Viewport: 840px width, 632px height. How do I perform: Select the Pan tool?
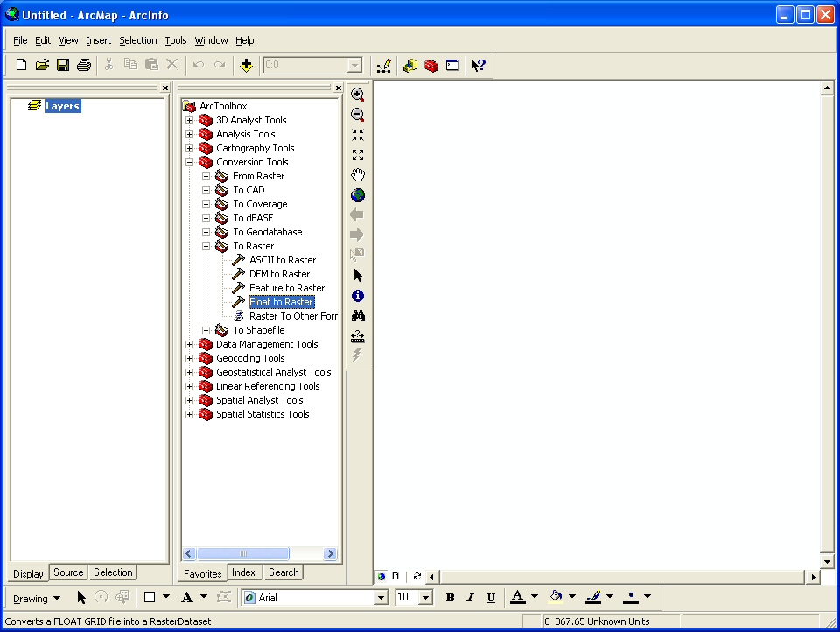point(358,174)
